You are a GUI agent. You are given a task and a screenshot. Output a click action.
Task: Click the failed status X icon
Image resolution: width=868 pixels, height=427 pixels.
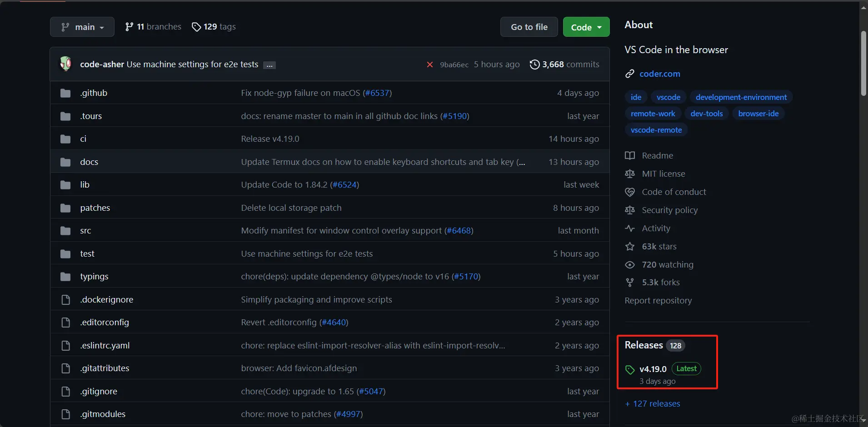[x=429, y=65]
